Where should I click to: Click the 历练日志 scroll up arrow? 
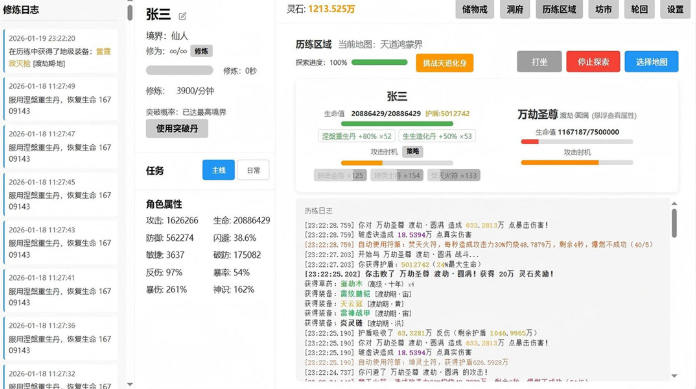tap(674, 203)
